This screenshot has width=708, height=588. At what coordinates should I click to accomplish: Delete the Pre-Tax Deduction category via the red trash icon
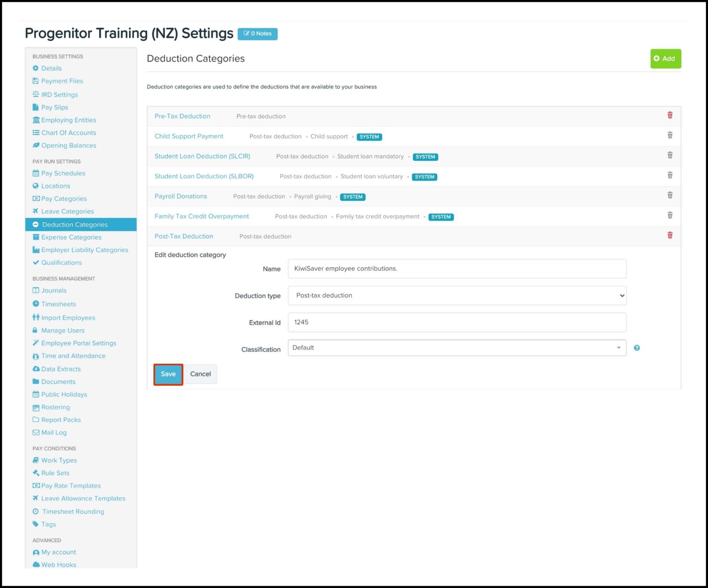(x=670, y=115)
